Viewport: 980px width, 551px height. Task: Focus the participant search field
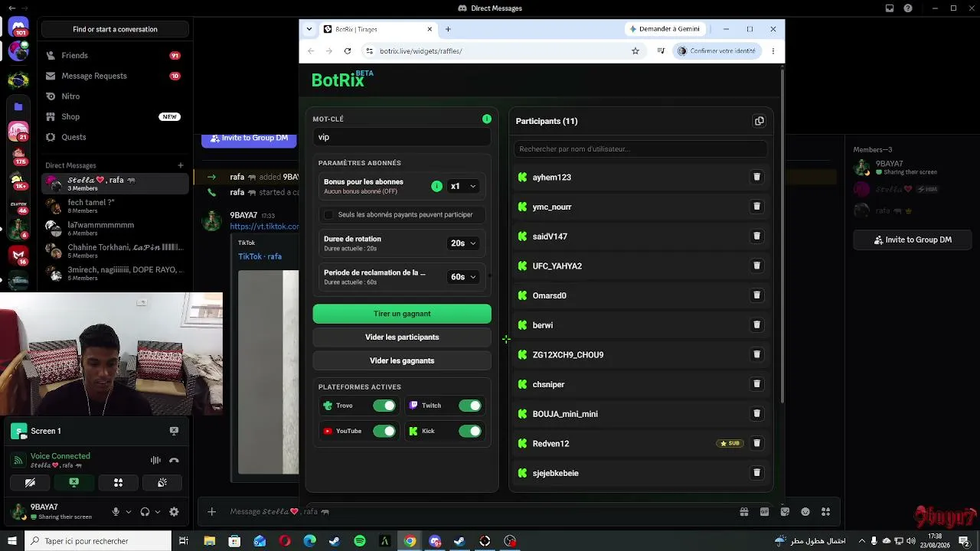[x=640, y=149]
